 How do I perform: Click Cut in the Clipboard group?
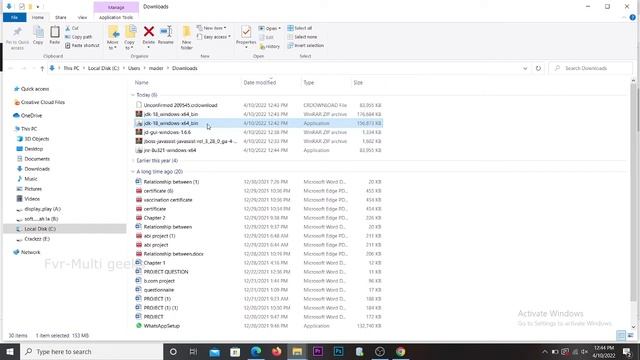click(x=72, y=28)
